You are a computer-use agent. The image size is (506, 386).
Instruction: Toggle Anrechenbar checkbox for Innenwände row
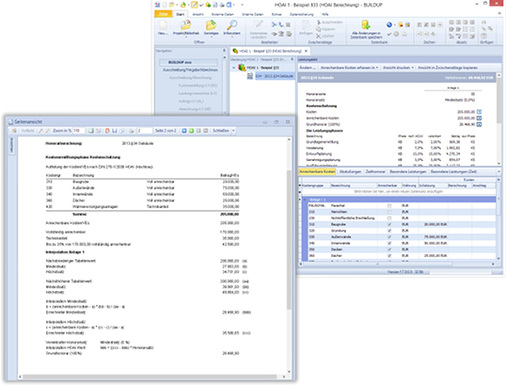click(x=389, y=243)
